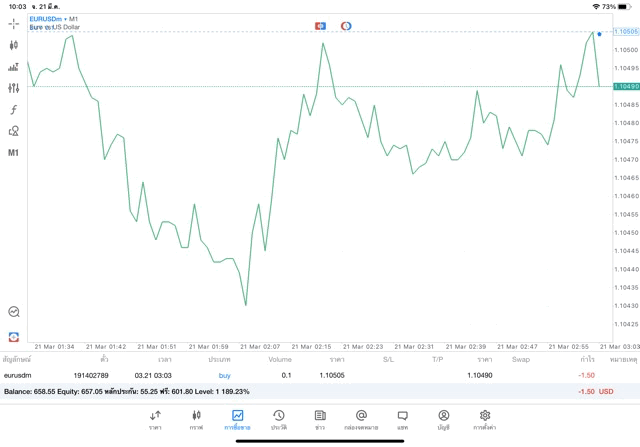640x447 pixels.
Task: Select the eurusdm buy position row
Action: point(300,375)
